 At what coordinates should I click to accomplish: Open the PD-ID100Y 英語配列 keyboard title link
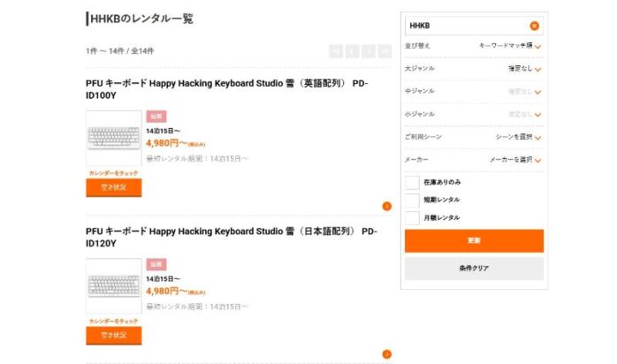226,89
